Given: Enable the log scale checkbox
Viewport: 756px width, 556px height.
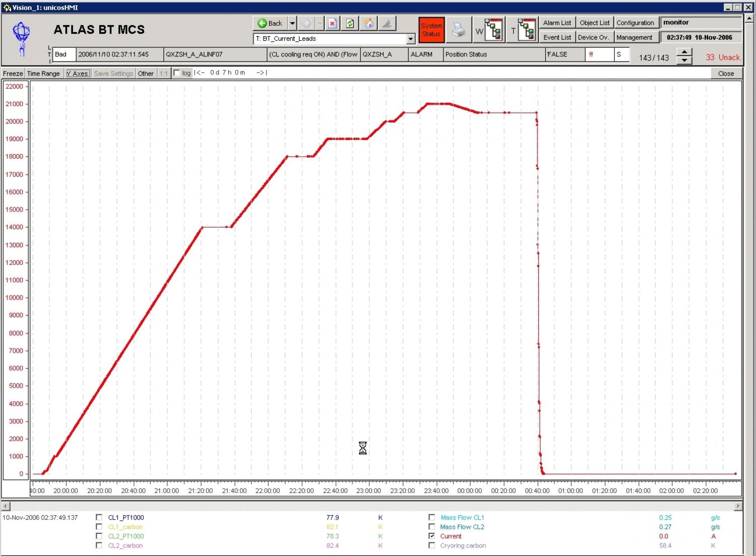Looking at the screenshot, I should click(176, 73).
